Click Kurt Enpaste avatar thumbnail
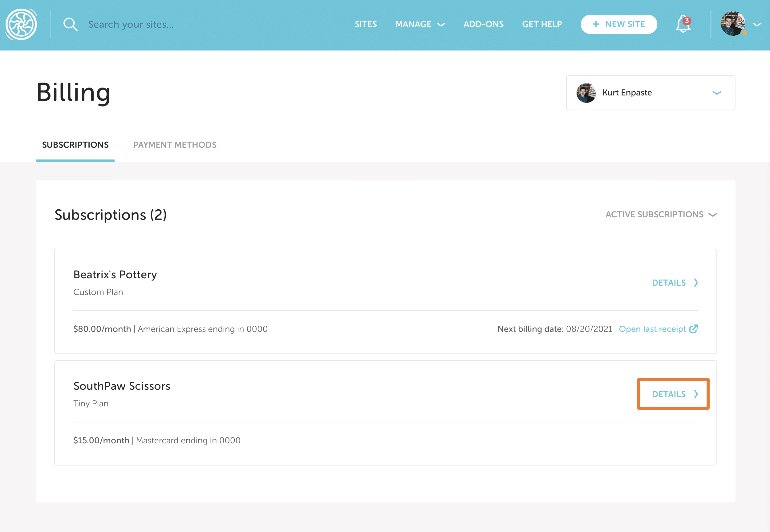 (586, 93)
